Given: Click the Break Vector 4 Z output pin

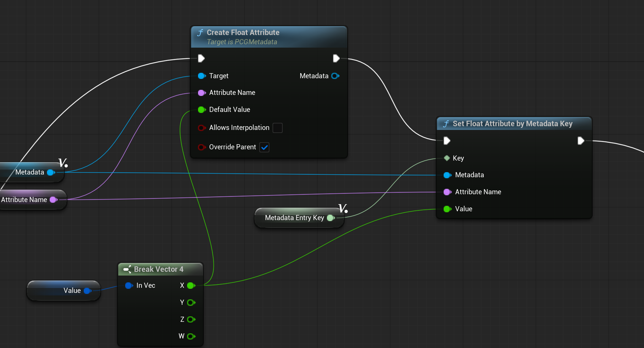Looking at the screenshot, I should [191, 319].
